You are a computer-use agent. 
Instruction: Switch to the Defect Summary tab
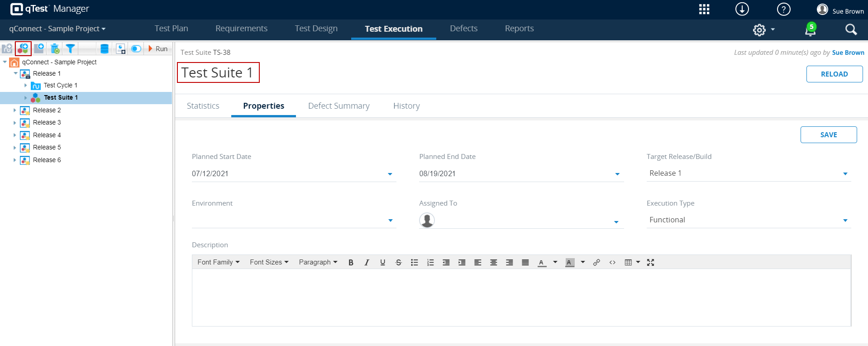339,106
